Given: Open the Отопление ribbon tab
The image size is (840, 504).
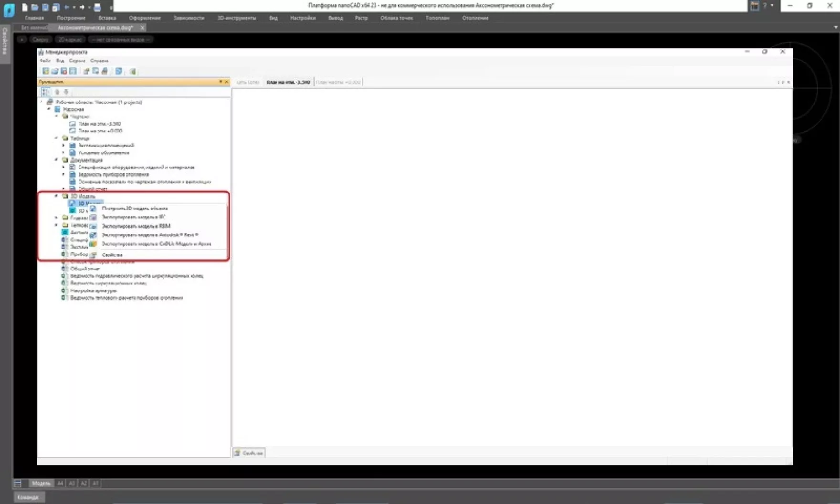Looking at the screenshot, I should tap(475, 18).
